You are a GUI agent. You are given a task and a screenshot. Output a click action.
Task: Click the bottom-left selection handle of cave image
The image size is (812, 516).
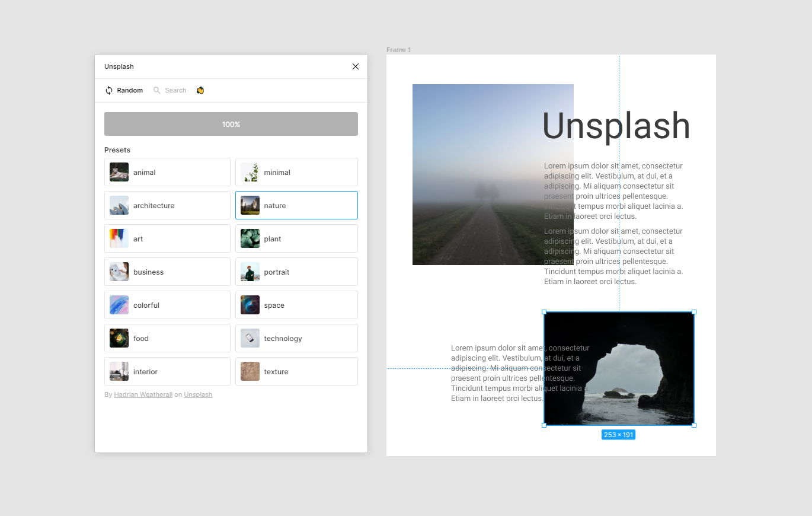pos(544,425)
